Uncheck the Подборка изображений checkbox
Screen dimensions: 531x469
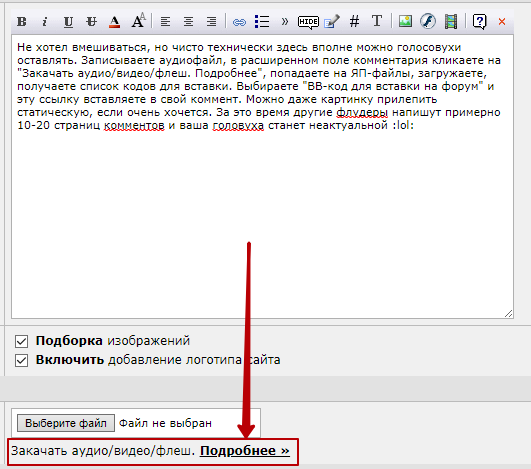[21, 341]
